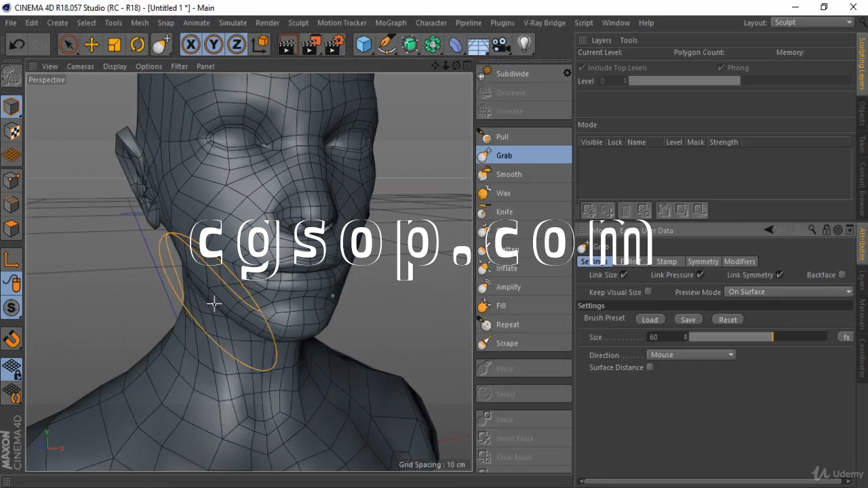
Task: Disable the Link Size checkbox
Action: pos(624,275)
